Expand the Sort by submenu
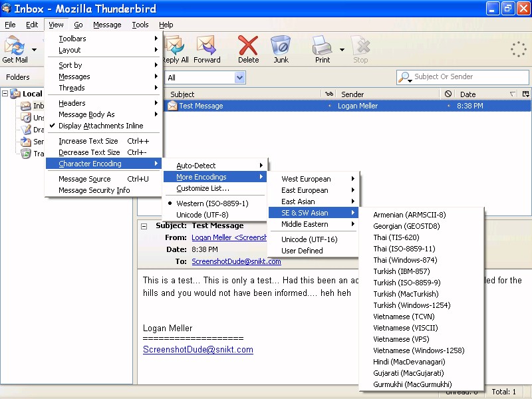The height and width of the screenshot is (399, 532). [x=104, y=65]
